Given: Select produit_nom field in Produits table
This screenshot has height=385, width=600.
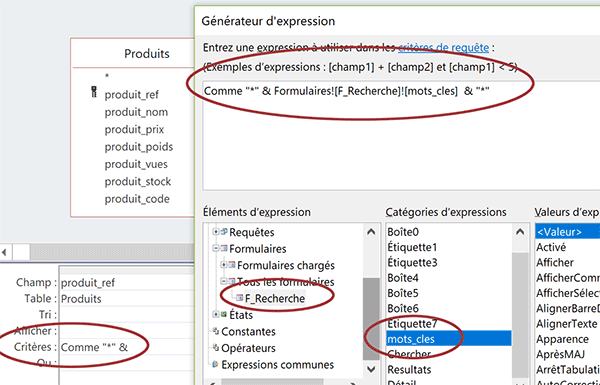Looking at the screenshot, I should 136,112.
